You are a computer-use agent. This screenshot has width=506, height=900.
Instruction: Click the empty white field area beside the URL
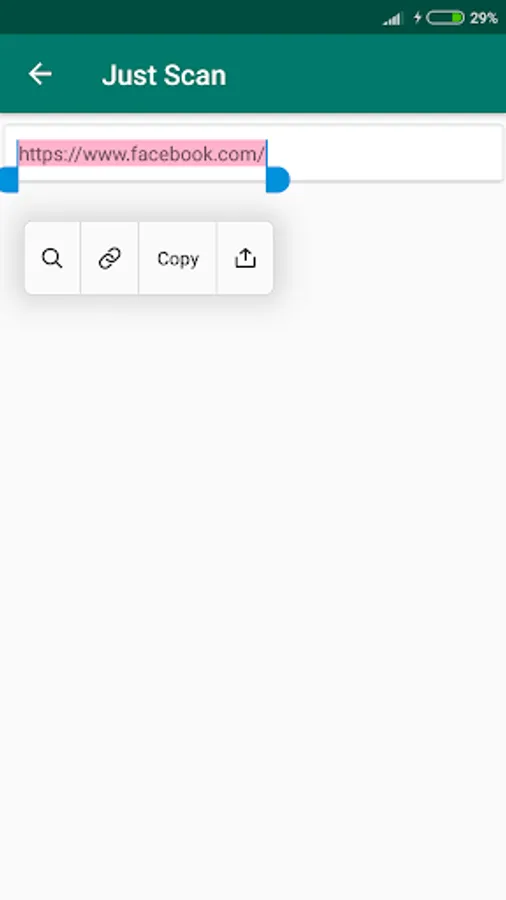click(390, 153)
